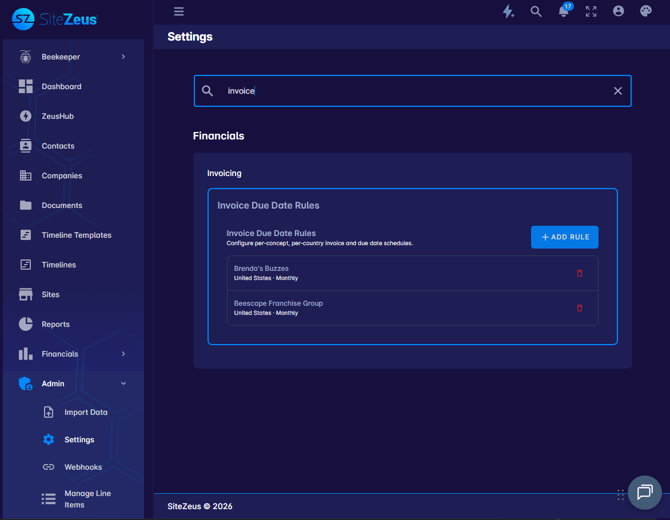Click the Beekeeper bee icon
Screen dimensions: 670x520
pos(26,56)
